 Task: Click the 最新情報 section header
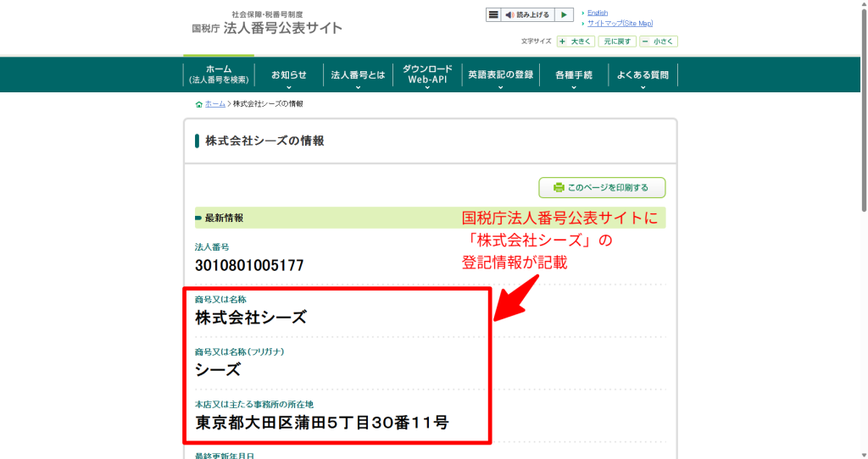click(430, 218)
